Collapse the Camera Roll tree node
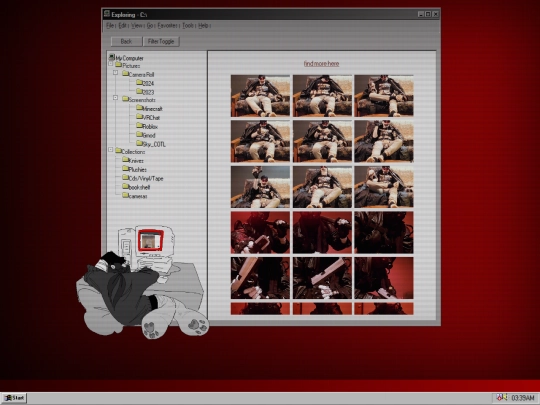Image resolution: width=540 pixels, height=405 pixels. 116,73
